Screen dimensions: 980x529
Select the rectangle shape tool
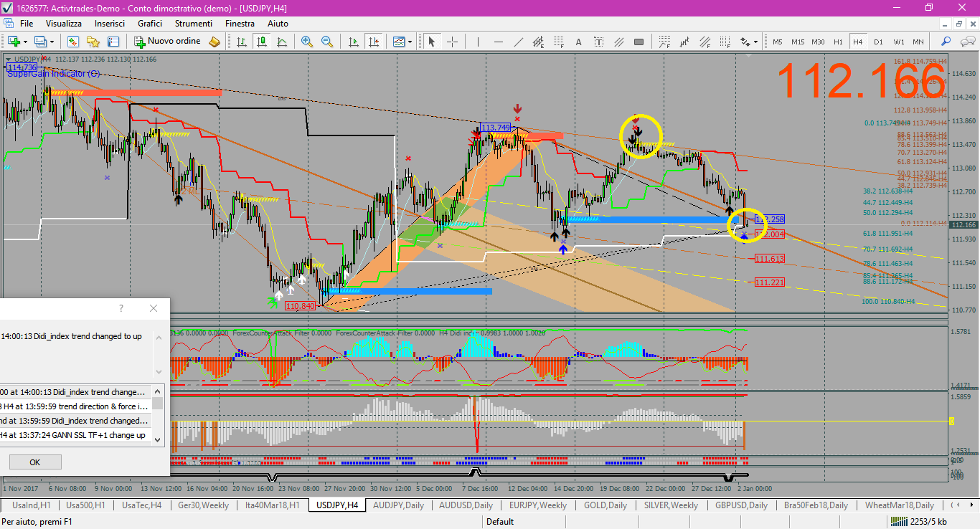639,42
